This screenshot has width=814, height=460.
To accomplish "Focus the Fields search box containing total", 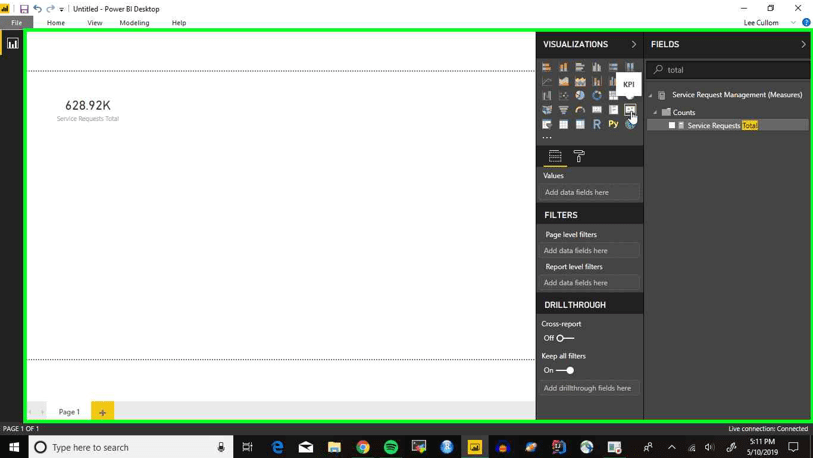I will 728,70.
